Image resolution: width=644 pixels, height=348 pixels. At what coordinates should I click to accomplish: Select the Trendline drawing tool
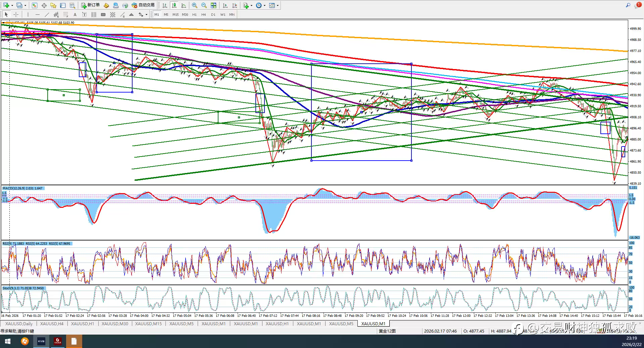[47, 14]
